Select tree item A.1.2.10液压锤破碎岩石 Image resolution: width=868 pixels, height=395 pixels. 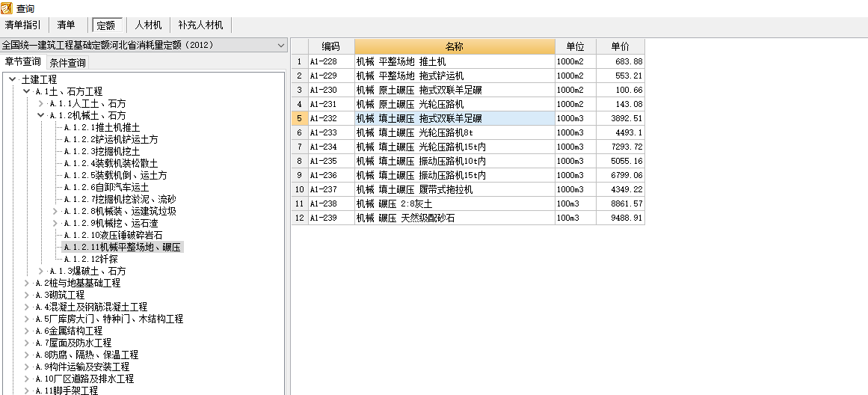[x=113, y=236]
